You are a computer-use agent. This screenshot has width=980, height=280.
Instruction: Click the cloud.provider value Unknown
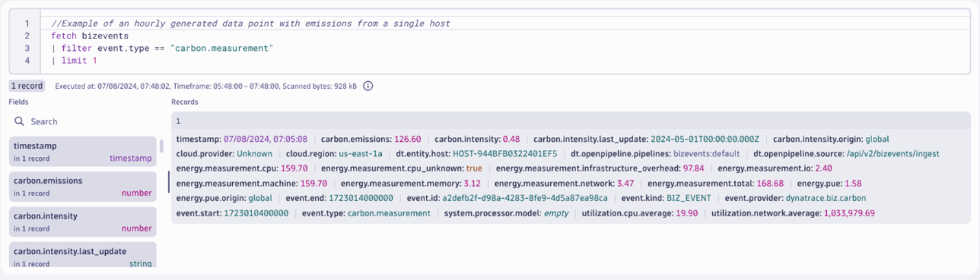tap(254, 153)
